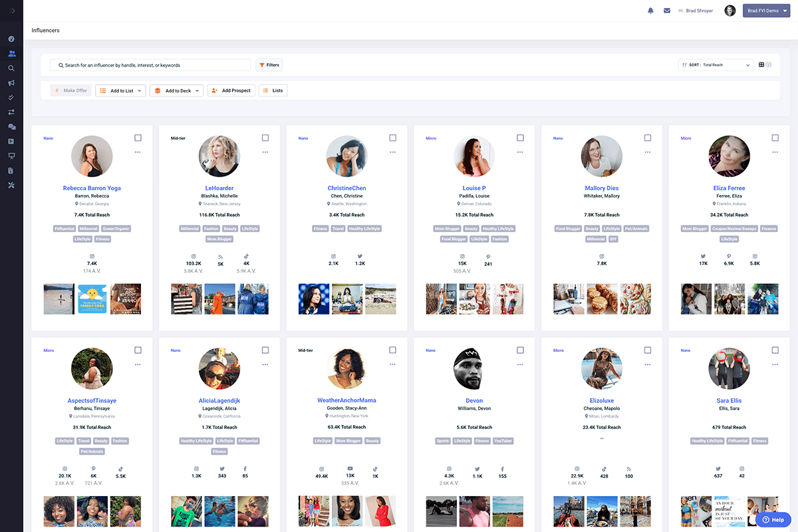The image size is (798, 532).
Task: Open the dashboard gauge icon in sidebar
Action: pos(11,39)
